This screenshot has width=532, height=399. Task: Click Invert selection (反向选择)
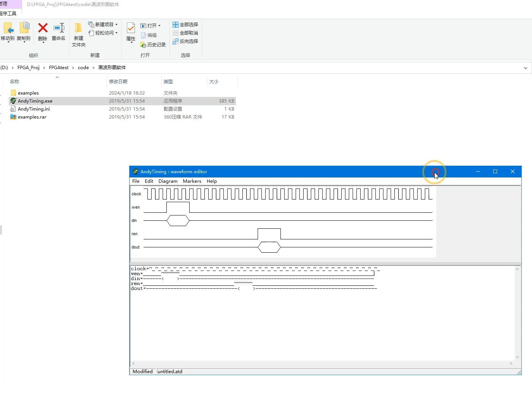pos(185,41)
